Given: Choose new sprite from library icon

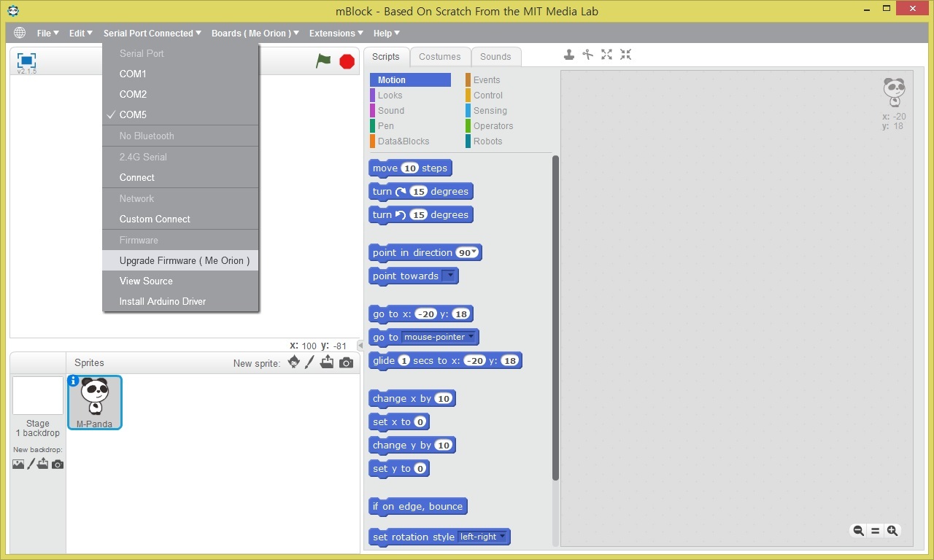Looking at the screenshot, I should tap(293, 362).
